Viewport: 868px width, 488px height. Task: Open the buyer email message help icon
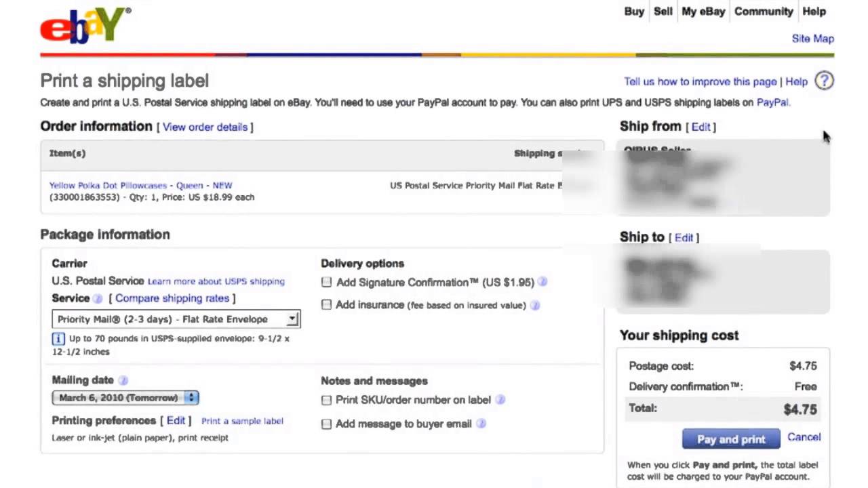click(481, 424)
